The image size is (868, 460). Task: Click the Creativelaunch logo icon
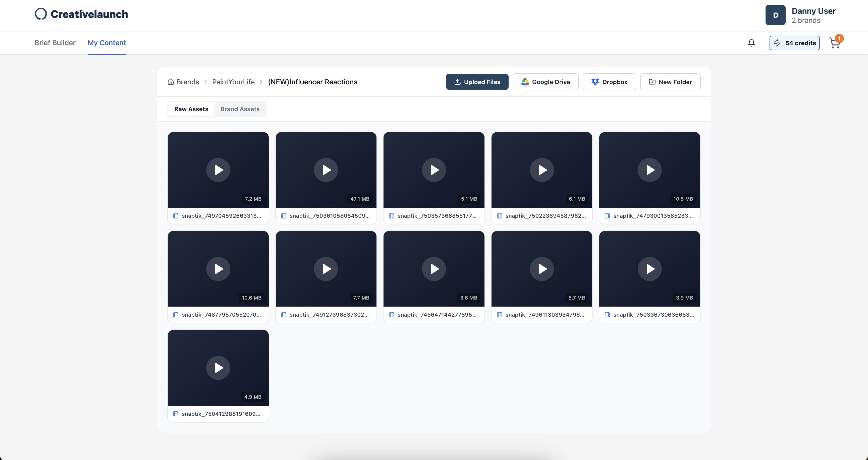click(41, 14)
